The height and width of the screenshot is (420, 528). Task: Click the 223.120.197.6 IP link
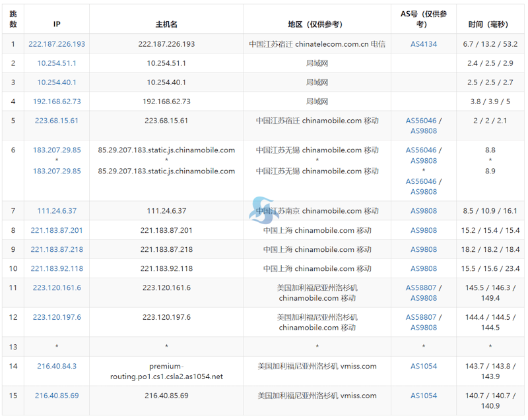(x=57, y=317)
